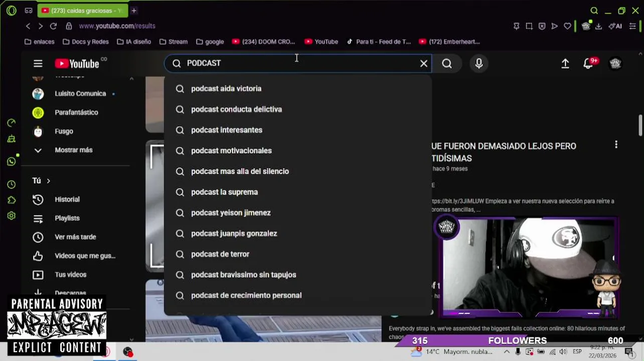Open the google bookmarks folder

click(210, 42)
